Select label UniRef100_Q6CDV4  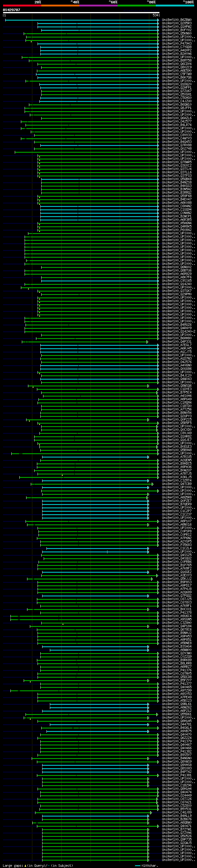(x=177, y=64)
